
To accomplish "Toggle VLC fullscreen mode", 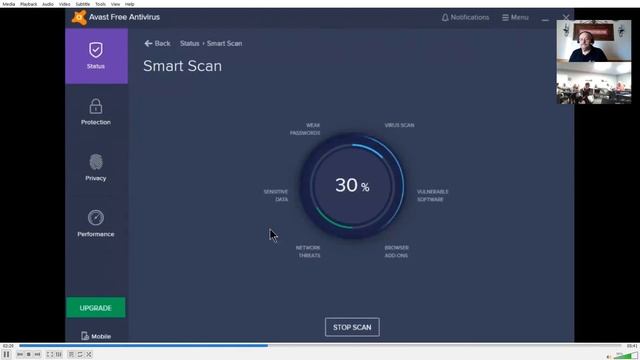I will pyautogui.click(x=50, y=354).
